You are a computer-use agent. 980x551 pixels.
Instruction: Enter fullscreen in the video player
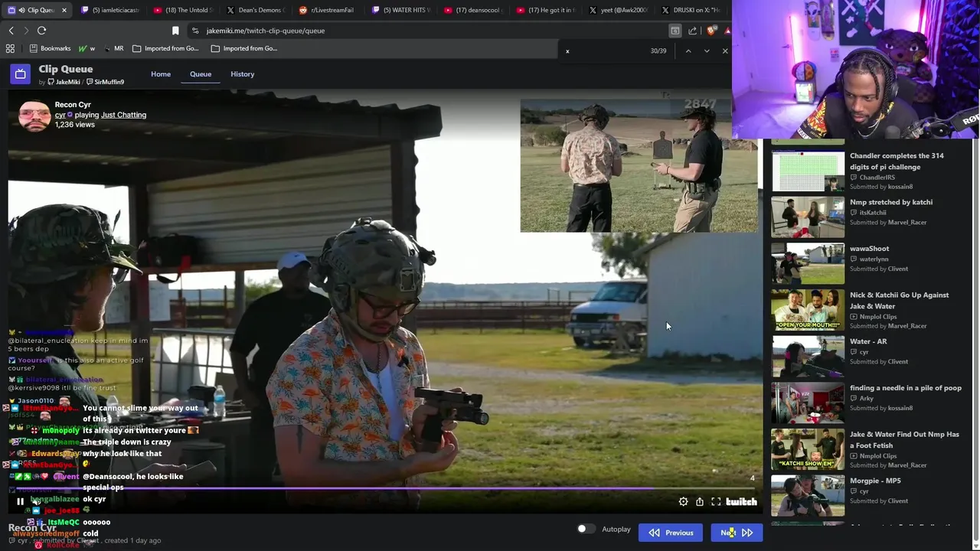pos(716,502)
